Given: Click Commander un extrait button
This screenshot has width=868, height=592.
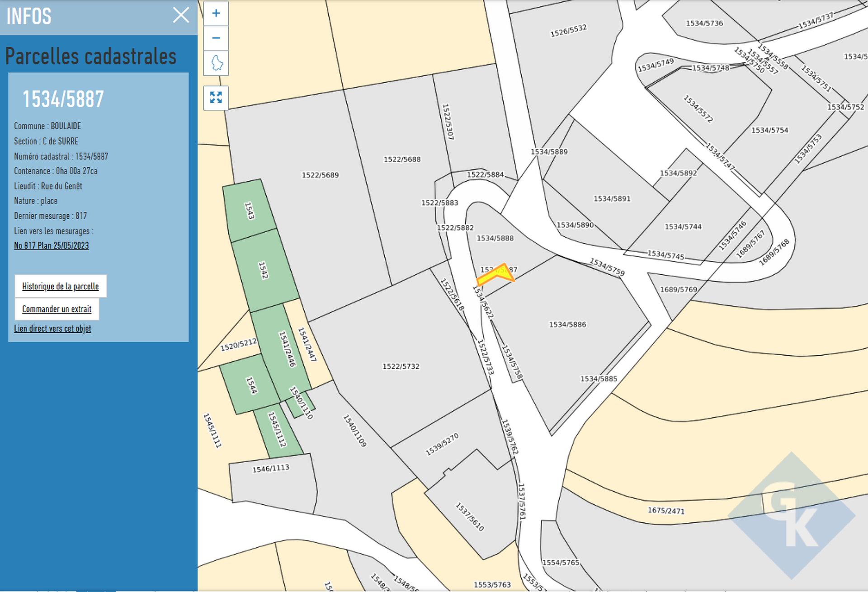Looking at the screenshot, I should [57, 310].
